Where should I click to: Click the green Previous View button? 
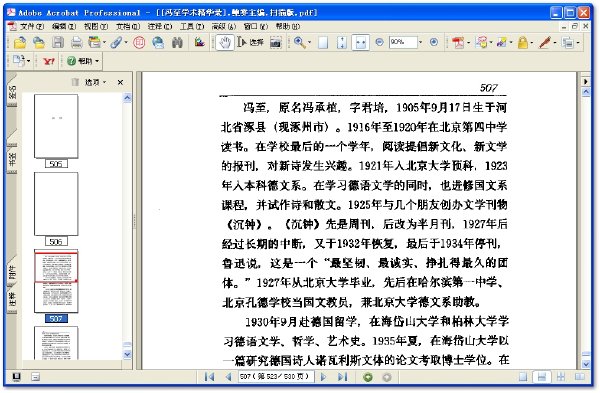tap(368, 377)
